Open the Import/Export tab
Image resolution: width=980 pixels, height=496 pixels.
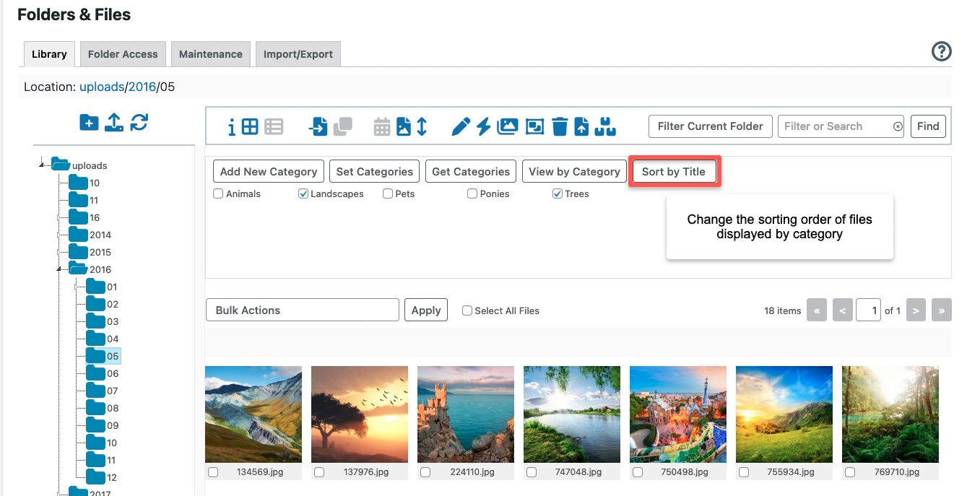[298, 53]
